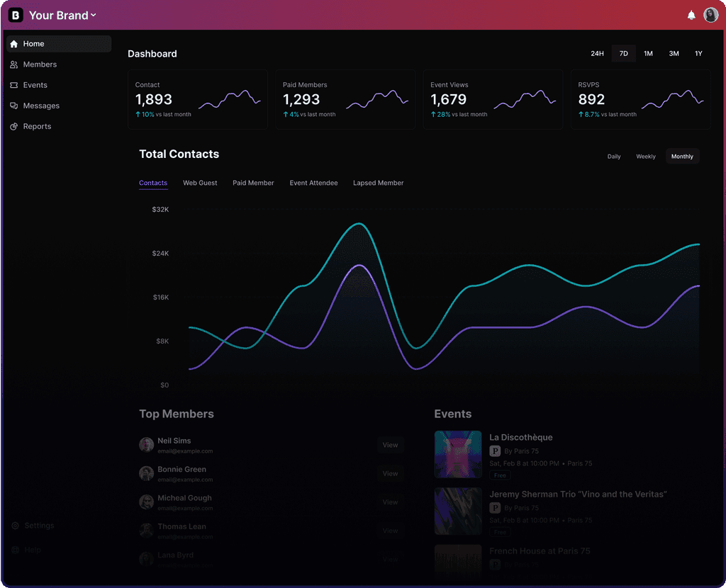Image resolution: width=726 pixels, height=588 pixels.
Task: Click French House at Paris 75 title
Action: click(540, 551)
